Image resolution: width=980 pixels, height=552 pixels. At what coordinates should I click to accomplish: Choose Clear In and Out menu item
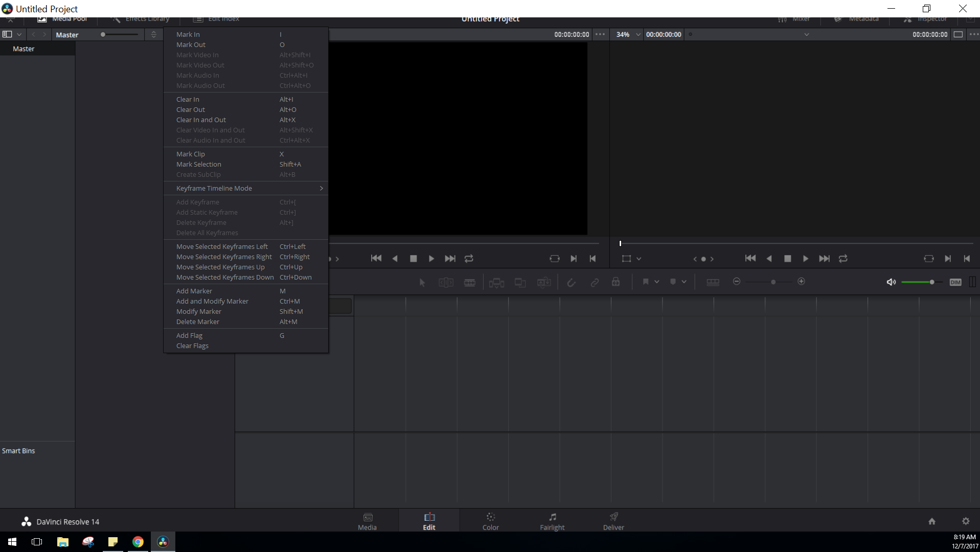pyautogui.click(x=246, y=120)
